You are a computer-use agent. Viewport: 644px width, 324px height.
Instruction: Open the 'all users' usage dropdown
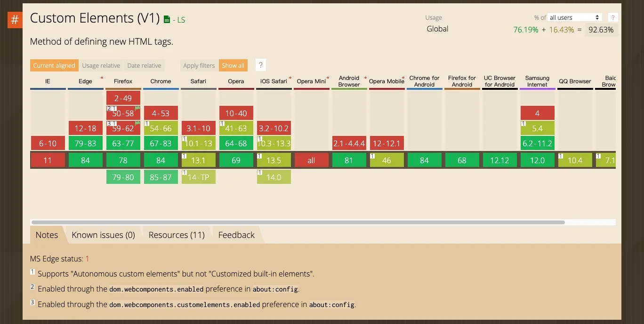pos(575,17)
